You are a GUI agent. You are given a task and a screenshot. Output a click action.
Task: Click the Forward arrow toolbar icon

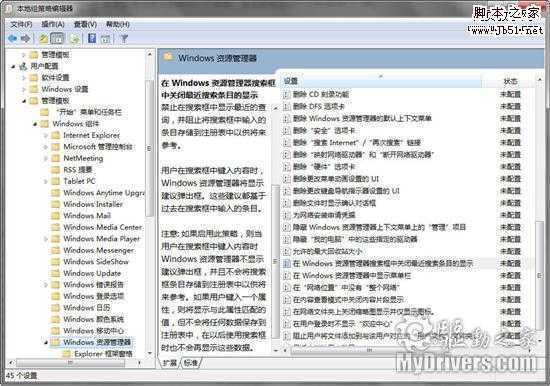(x=26, y=38)
